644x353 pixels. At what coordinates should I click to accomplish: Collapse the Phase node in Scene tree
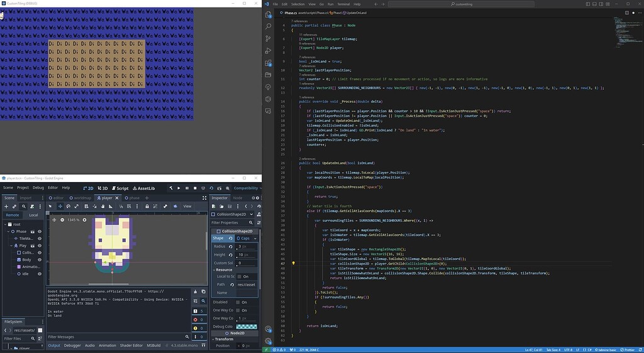(x=8, y=231)
